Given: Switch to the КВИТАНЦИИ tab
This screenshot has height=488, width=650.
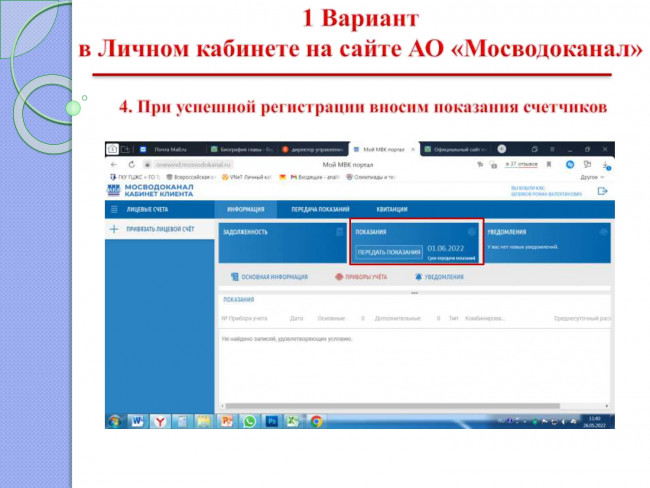Looking at the screenshot, I should (x=392, y=209).
